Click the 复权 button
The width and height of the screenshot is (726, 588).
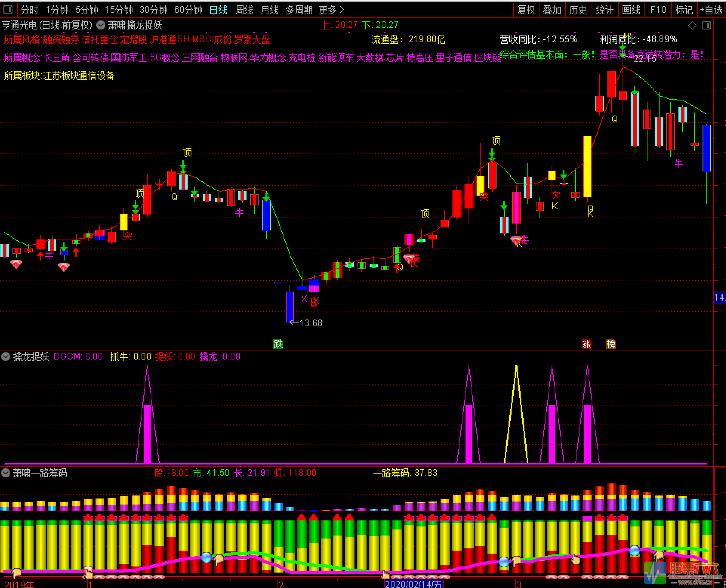(526, 10)
